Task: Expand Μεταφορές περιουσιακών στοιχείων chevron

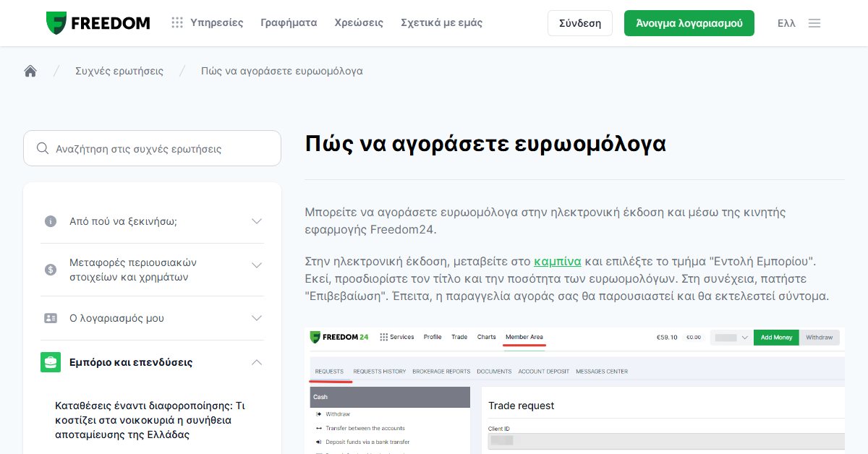Action: [x=257, y=265]
